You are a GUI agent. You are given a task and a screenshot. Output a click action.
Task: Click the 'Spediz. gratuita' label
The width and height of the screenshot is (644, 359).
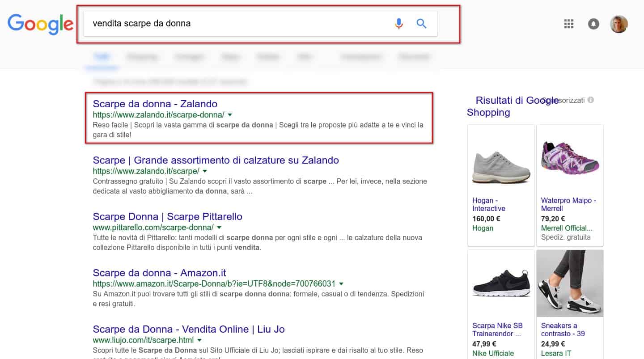pyautogui.click(x=566, y=237)
